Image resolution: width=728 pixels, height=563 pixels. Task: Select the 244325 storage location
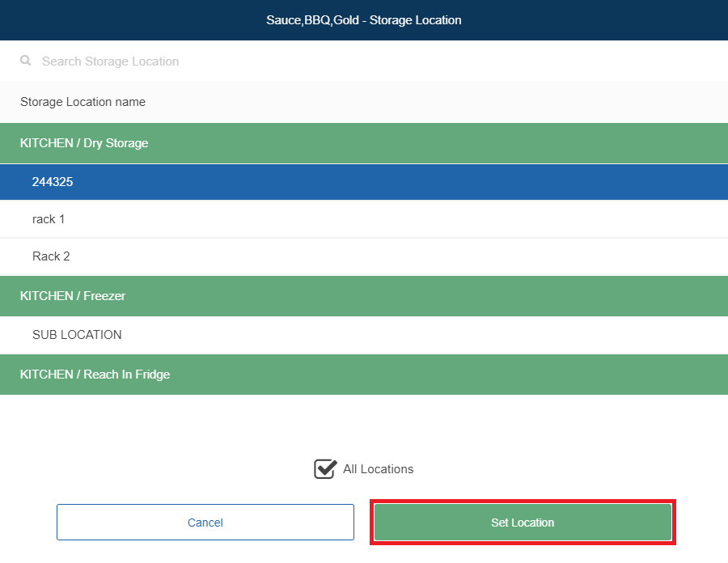(53, 182)
